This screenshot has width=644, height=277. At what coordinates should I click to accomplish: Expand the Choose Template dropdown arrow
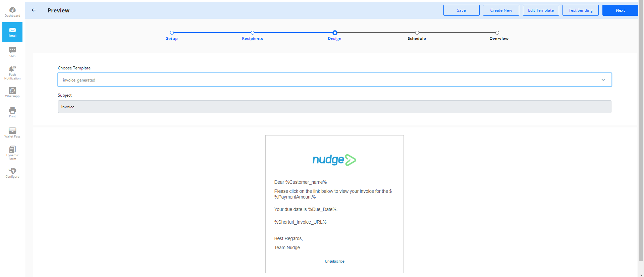click(x=603, y=80)
